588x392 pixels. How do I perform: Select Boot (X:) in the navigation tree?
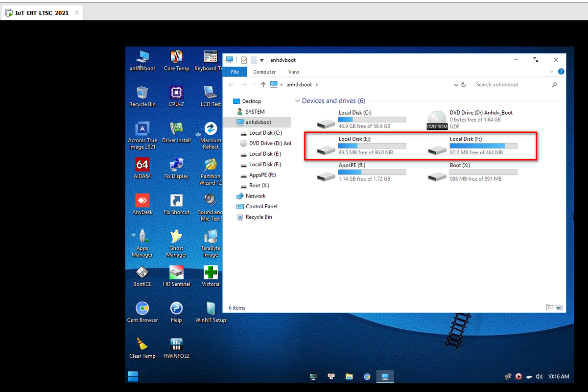tap(259, 186)
